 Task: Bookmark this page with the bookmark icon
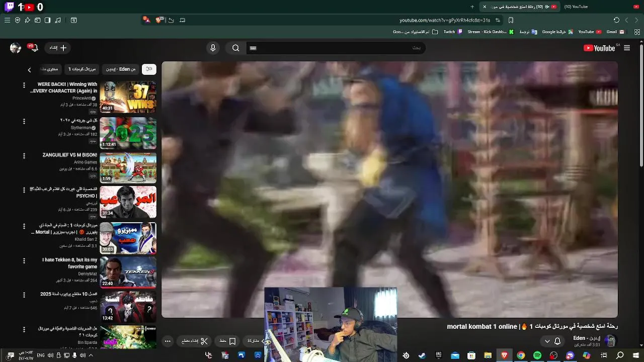point(511,20)
